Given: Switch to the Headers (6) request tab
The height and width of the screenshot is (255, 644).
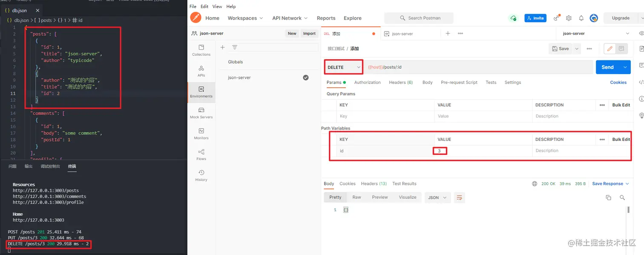Looking at the screenshot, I should [x=401, y=83].
